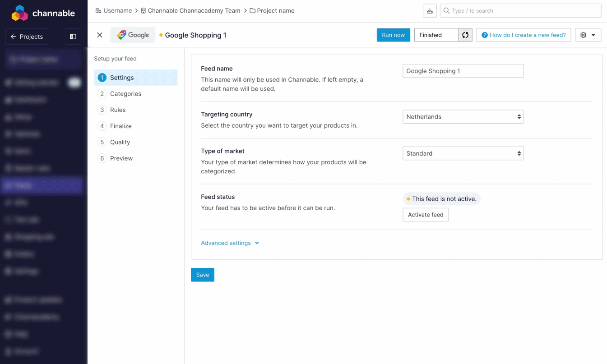Click the Feed name input field
Viewport: 607px width, 364px height.
463,71
